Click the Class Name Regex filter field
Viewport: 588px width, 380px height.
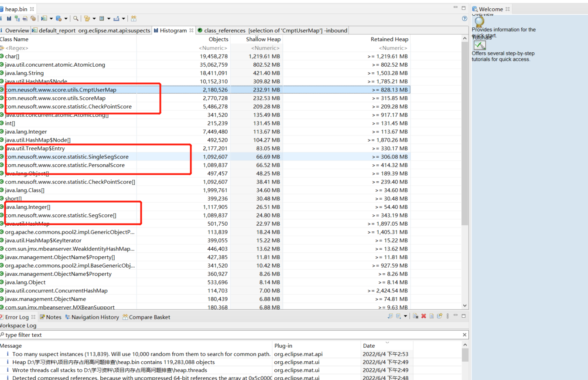tap(68, 48)
